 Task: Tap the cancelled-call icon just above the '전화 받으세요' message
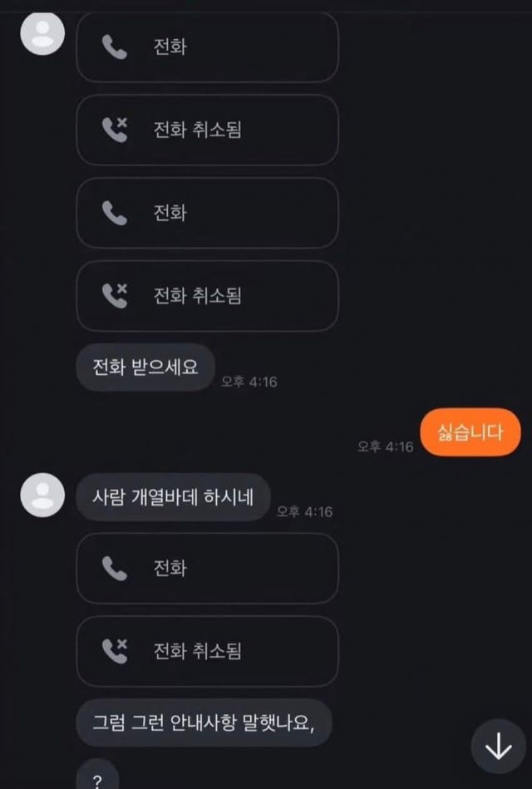click(x=115, y=295)
